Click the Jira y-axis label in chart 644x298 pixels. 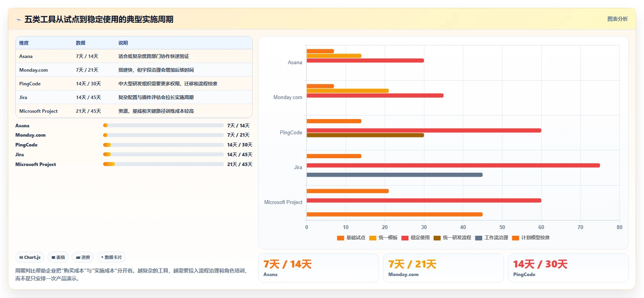tap(298, 168)
